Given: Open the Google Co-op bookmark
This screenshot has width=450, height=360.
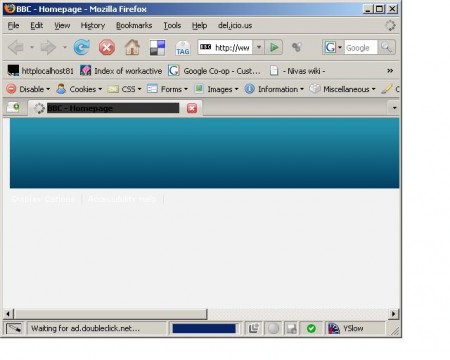Looking at the screenshot, I should [214, 71].
